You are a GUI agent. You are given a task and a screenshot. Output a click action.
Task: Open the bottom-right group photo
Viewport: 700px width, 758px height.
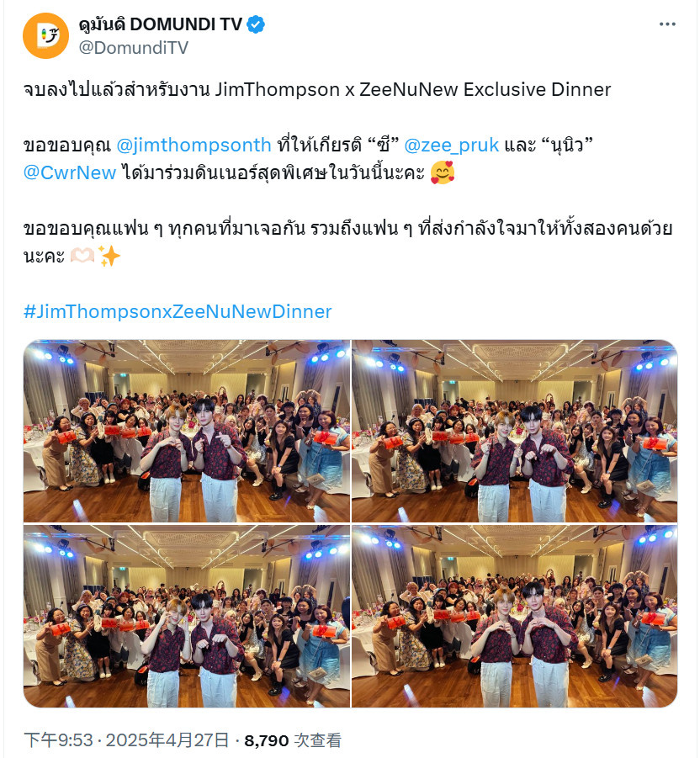[x=514, y=617]
